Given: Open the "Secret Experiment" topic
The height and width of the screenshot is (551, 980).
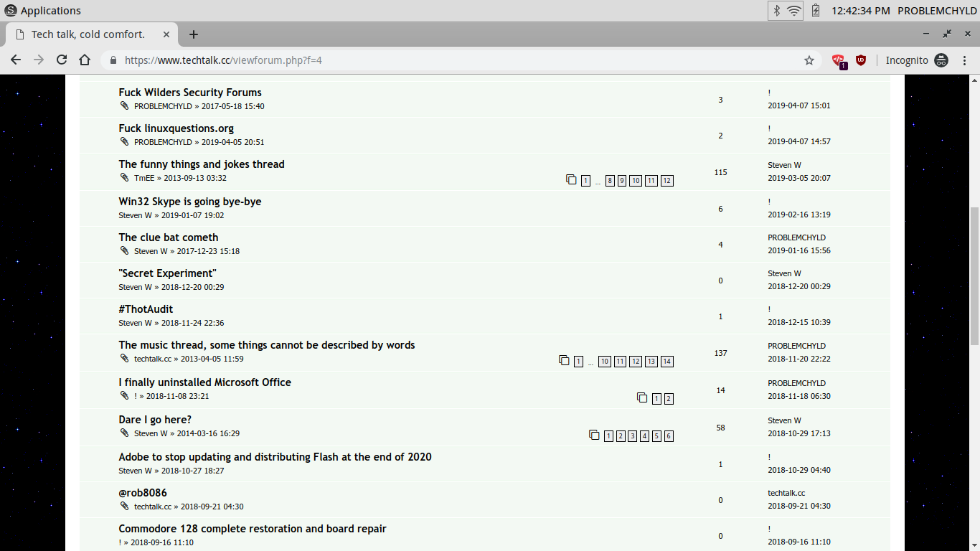Looking at the screenshot, I should point(167,273).
